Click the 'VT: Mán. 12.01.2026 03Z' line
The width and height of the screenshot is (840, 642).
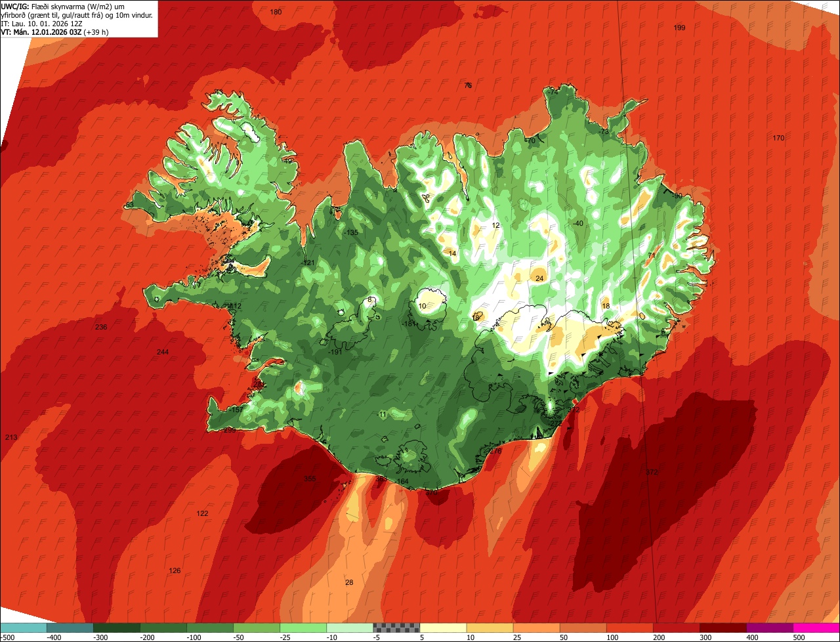tap(41, 32)
